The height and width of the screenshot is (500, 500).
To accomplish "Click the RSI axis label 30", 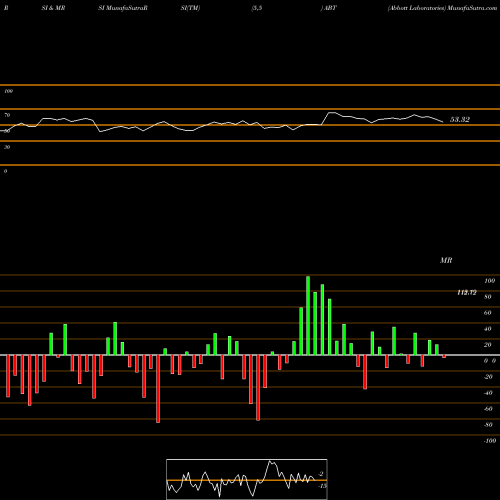I will [x=7, y=147].
